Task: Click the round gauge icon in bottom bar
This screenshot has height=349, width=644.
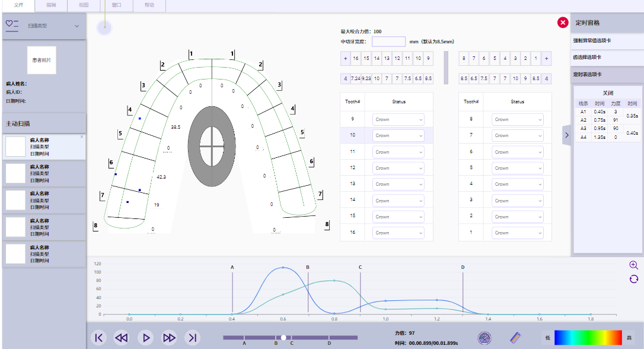Action: point(484,338)
